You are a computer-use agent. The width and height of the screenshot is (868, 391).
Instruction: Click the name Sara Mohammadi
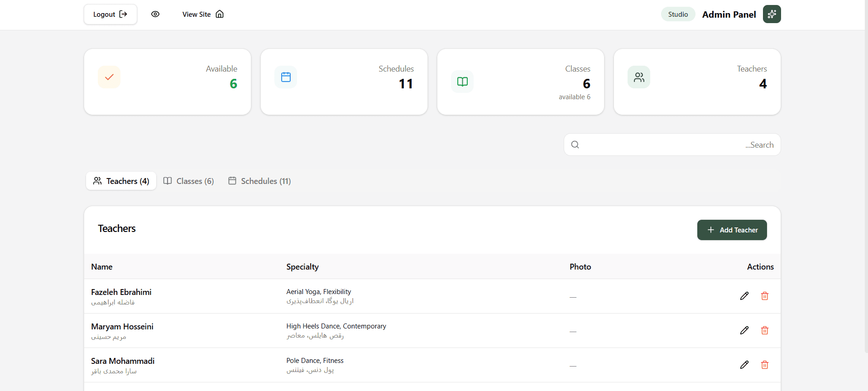point(123,361)
